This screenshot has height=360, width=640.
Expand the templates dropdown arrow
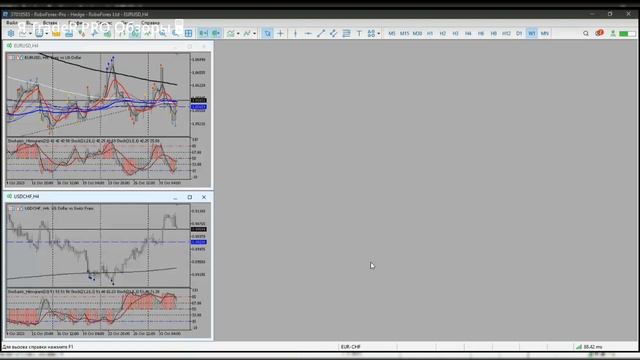pos(254,33)
